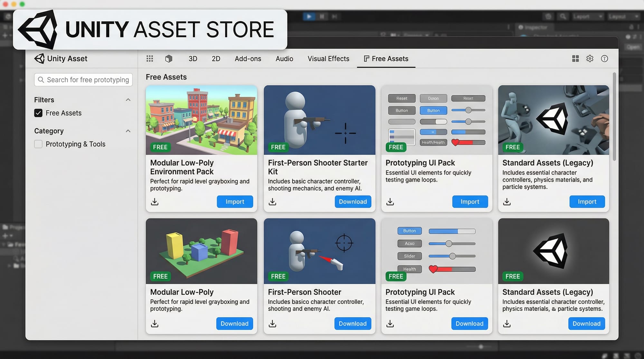Select the Add-ons tab

pyautogui.click(x=248, y=59)
